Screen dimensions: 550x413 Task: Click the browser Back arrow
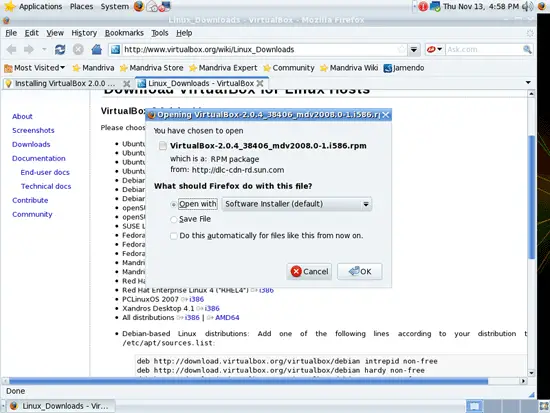pyautogui.click(x=12, y=49)
